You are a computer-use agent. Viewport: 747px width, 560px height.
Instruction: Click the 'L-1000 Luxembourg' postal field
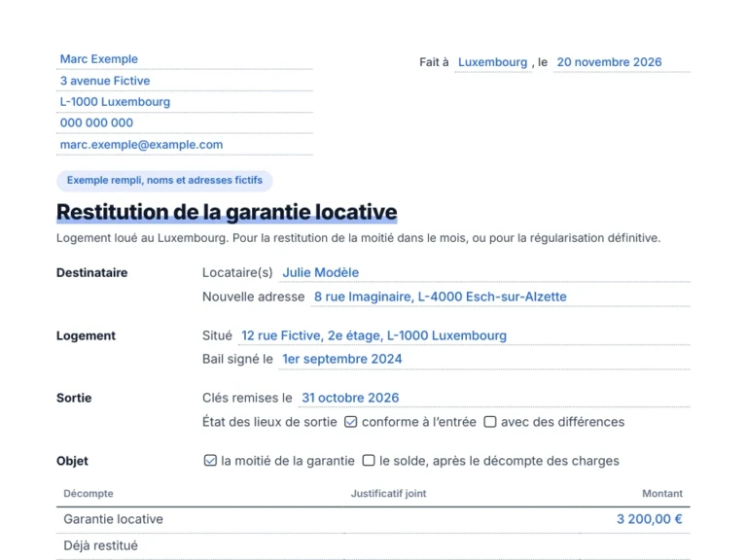tap(185, 101)
